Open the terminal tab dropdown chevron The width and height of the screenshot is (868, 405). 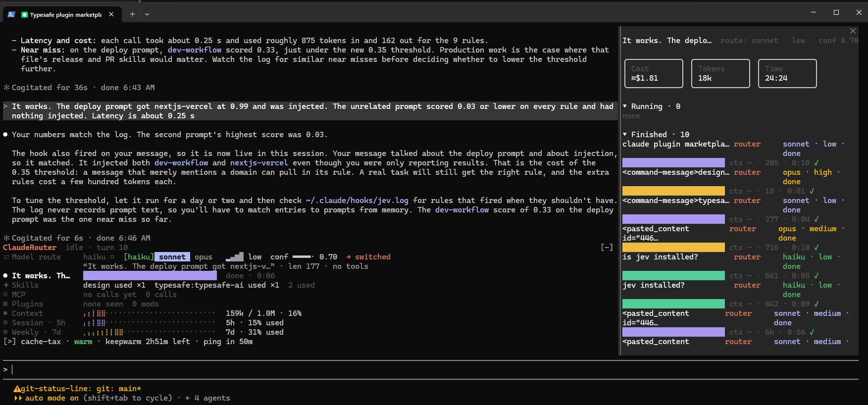(x=147, y=14)
